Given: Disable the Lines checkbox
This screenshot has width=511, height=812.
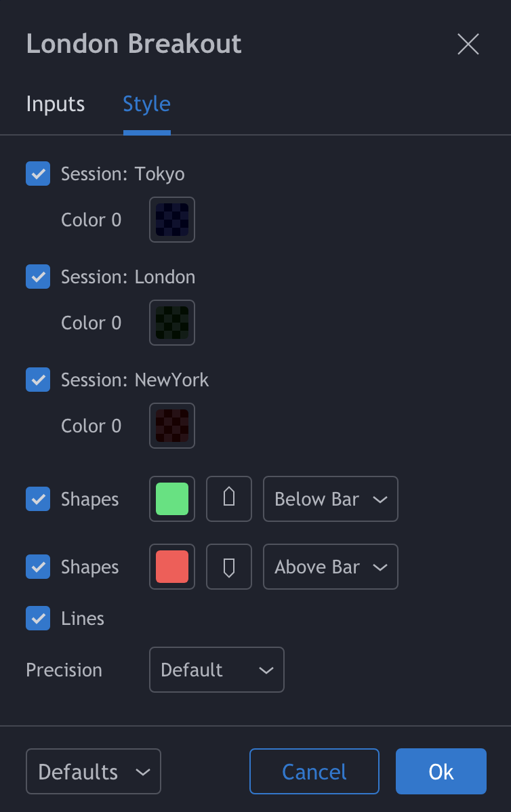Looking at the screenshot, I should point(38,618).
